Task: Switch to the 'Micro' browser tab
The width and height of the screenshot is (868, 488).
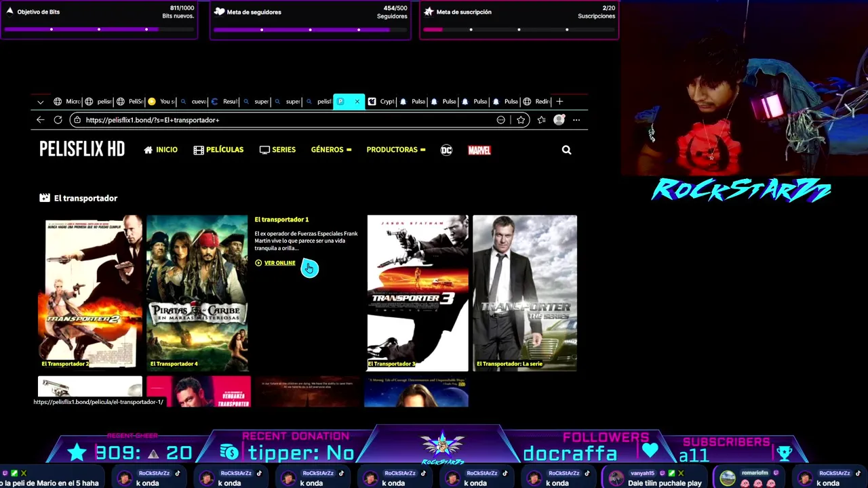Action: click(x=67, y=102)
